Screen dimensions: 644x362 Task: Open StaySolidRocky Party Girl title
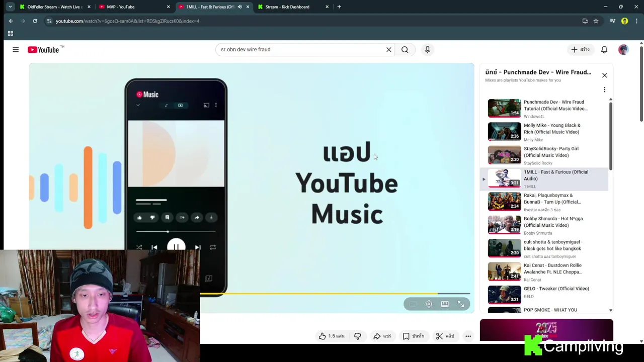click(551, 152)
